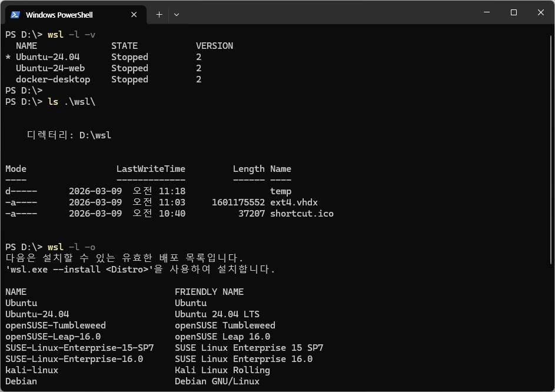Maximize the terminal window

514,12
